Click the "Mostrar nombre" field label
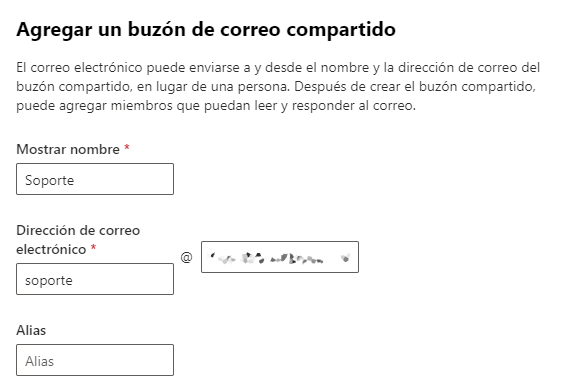The height and width of the screenshot is (383, 561). point(68,150)
